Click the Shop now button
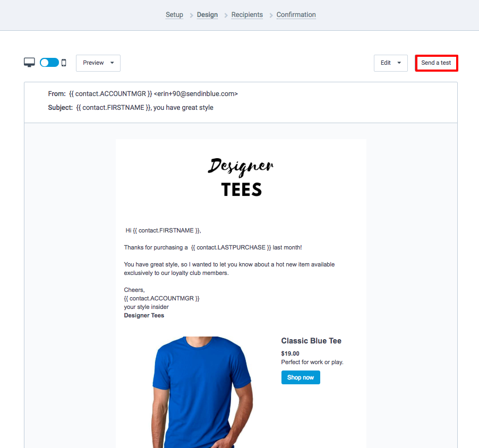The width and height of the screenshot is (479, 448). 301,377
